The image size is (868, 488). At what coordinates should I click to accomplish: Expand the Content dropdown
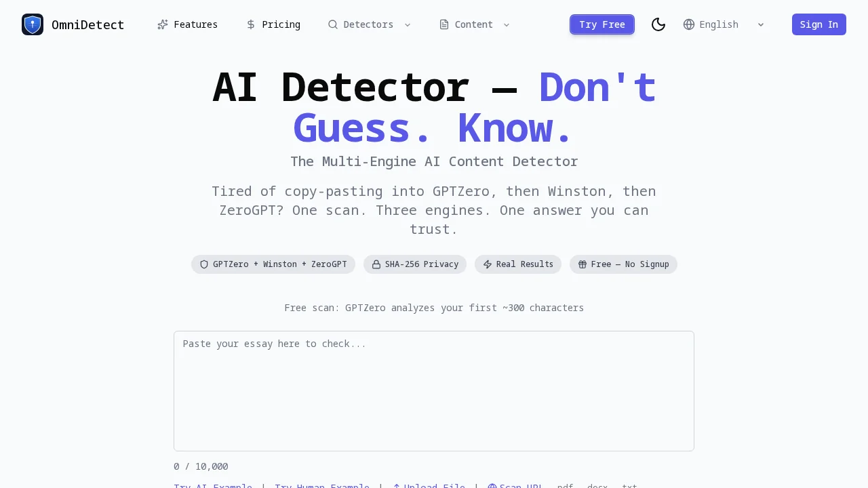pos(507,24)
